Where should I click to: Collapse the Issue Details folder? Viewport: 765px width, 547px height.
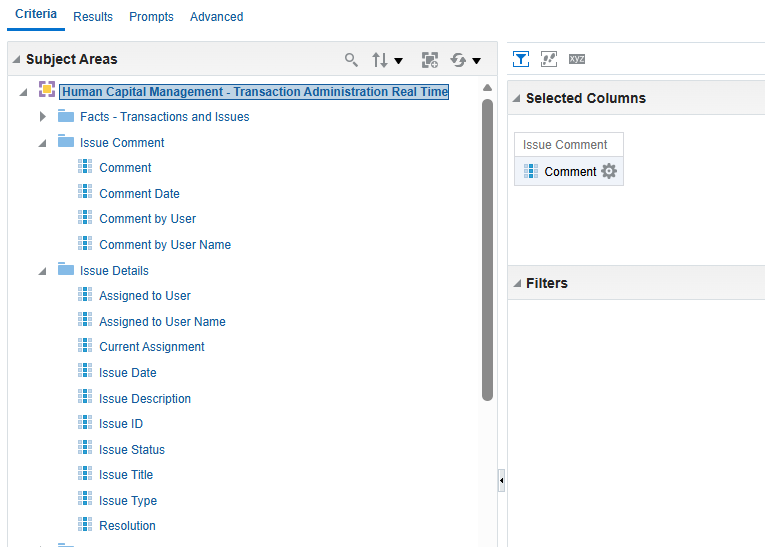[43, 271]
